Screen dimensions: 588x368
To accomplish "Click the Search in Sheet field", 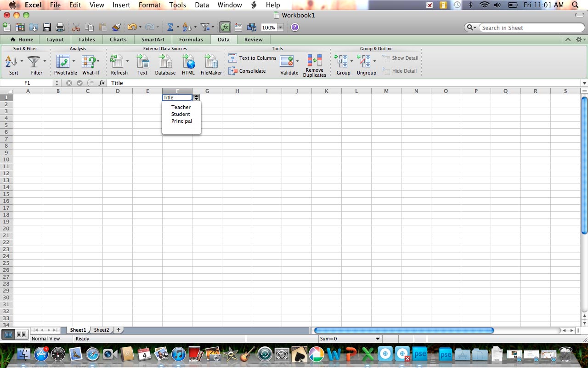I will tap(531, 28).
